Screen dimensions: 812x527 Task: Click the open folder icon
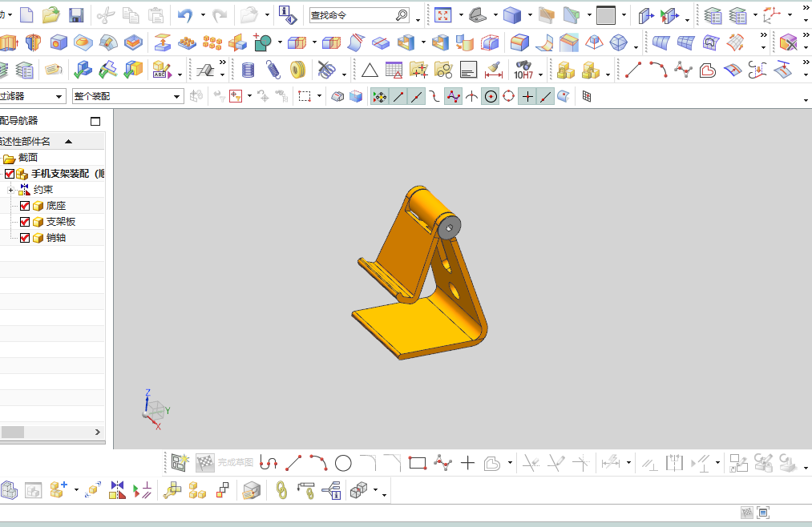[x=50, y=15]
